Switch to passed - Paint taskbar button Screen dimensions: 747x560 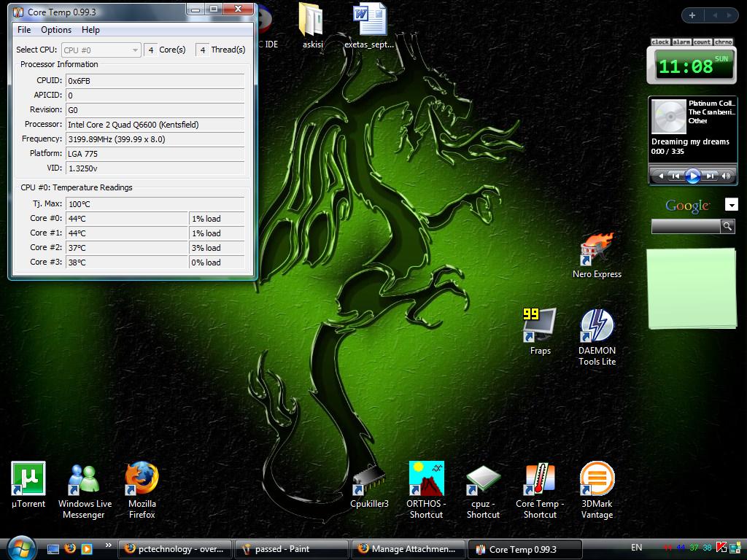point(293,549)
